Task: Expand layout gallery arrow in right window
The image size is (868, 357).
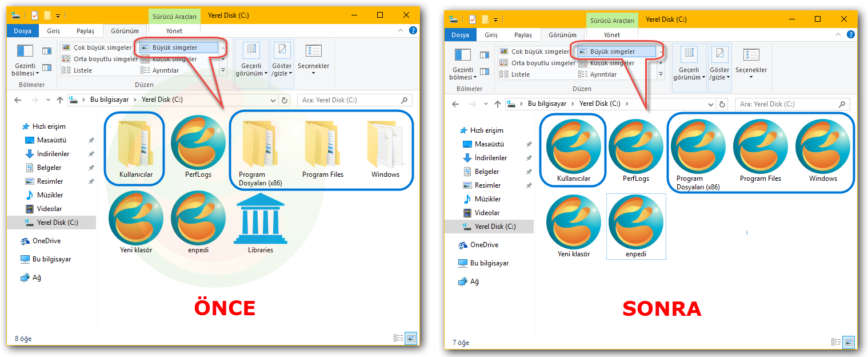Action: click(661, 75)
